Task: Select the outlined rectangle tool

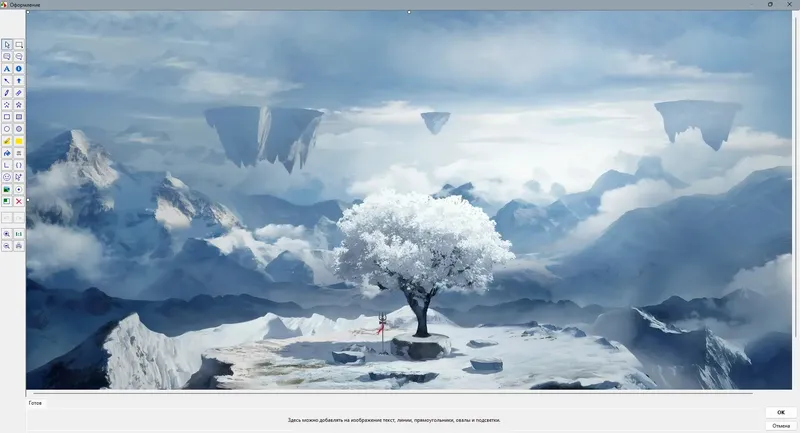Action: tap(7, 117)
